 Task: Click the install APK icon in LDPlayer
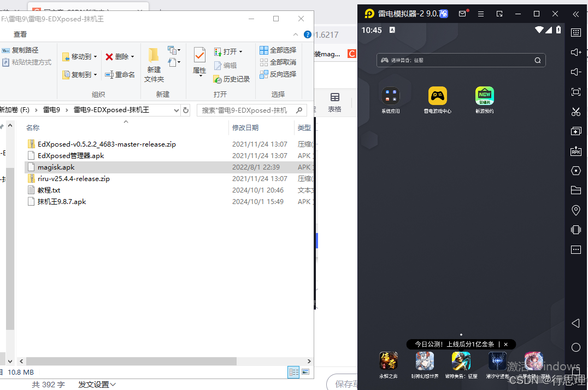575,151
